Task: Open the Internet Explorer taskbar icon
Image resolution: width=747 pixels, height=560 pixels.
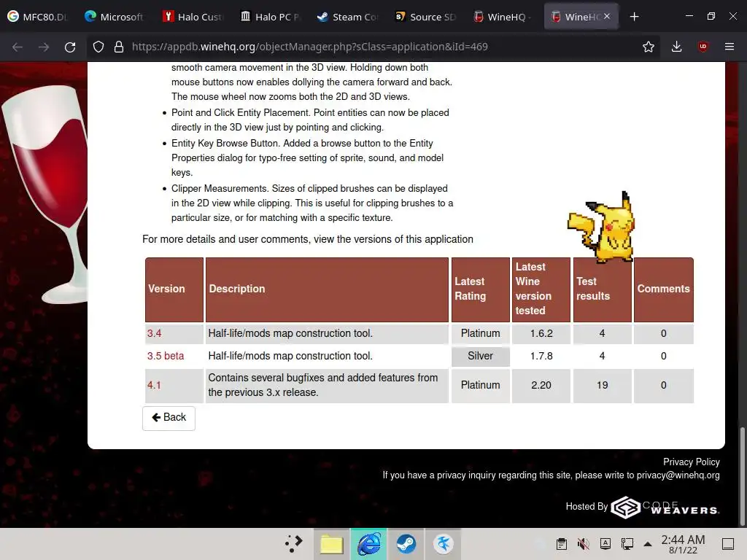Action: point(368,544)
